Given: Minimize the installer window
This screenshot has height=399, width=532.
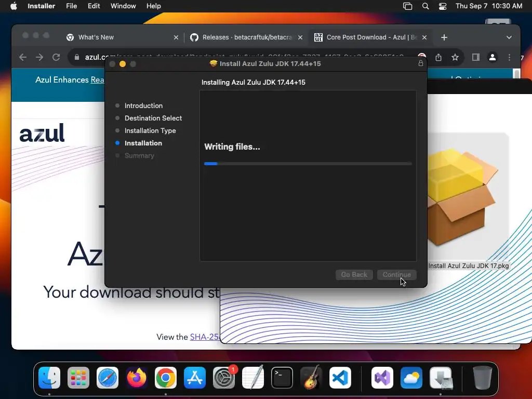Looking at the screenshot, I should (x=123, y=64).
